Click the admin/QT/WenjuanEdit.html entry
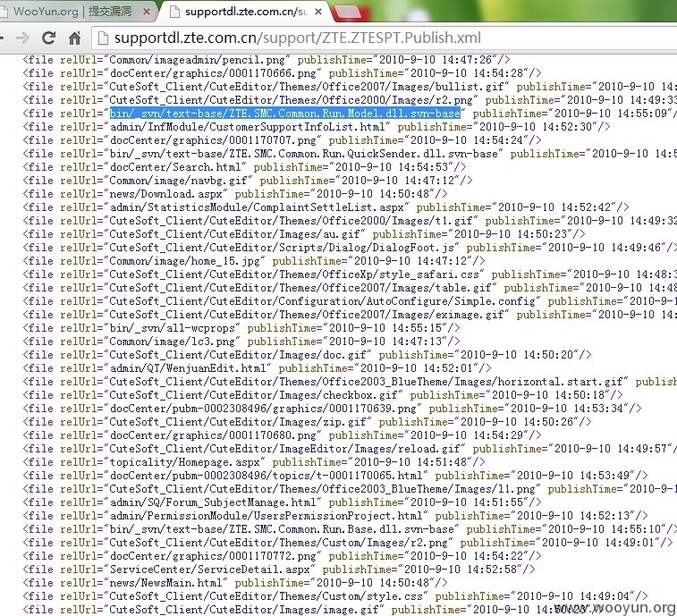Viewport: 677px width, 616px height. pyautogui.click(x=257, y=367)
